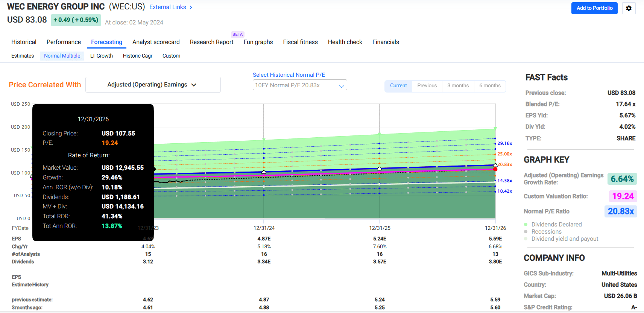The width and height of the screenshot is (644, 313).
Task: Click the white triangle marker at 12/31/25
Action: (379, 169)
